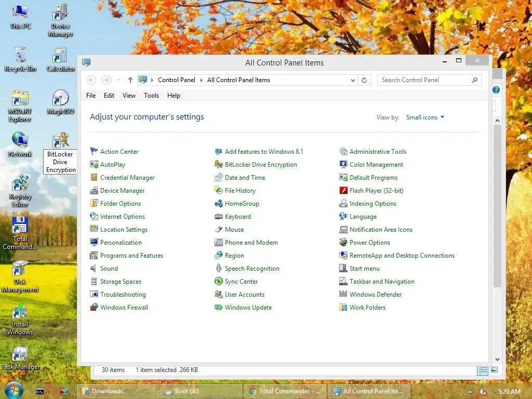Open Device Manager link in Control Panel

122,191
